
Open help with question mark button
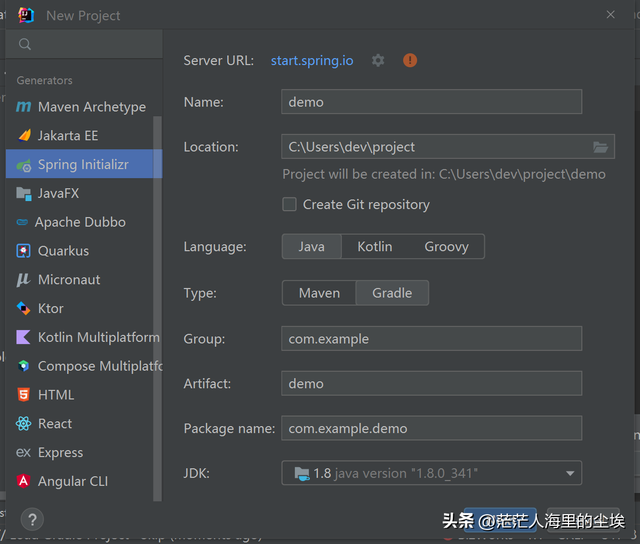coord(32,520)
